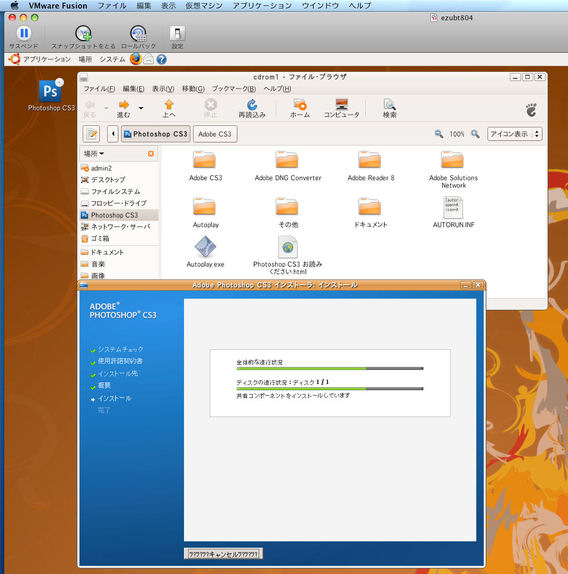This screenshot has height=574, width=568.
Task: Open VMware settings icon
Action: (x=178, y=33)
